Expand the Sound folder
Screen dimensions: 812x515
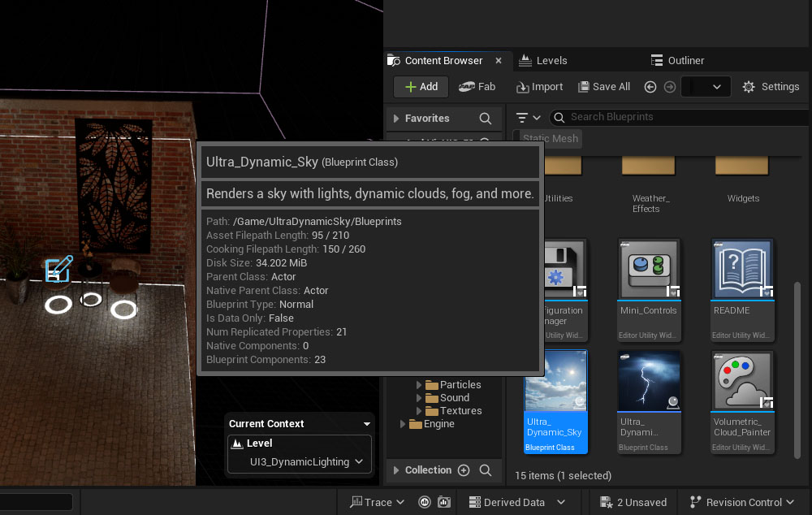click(418, 398)
